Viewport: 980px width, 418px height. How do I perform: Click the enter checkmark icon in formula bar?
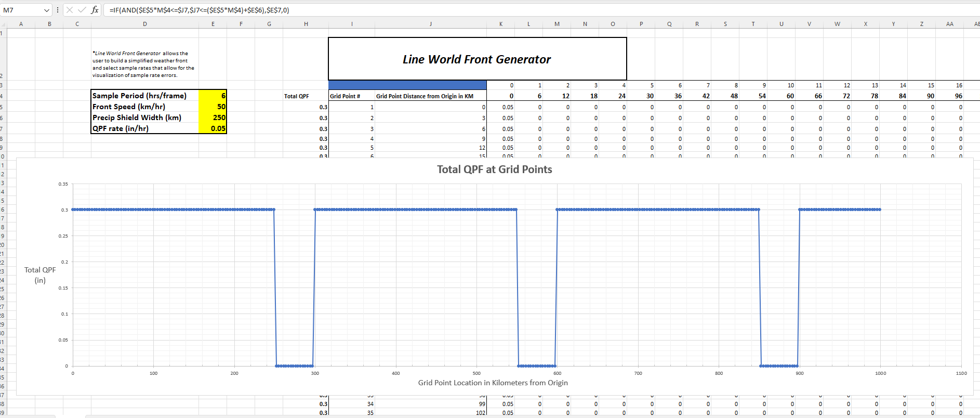(82, 10)
